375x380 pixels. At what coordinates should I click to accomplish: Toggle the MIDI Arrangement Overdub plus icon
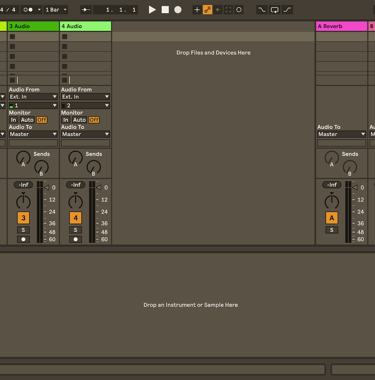coord(197,10)
